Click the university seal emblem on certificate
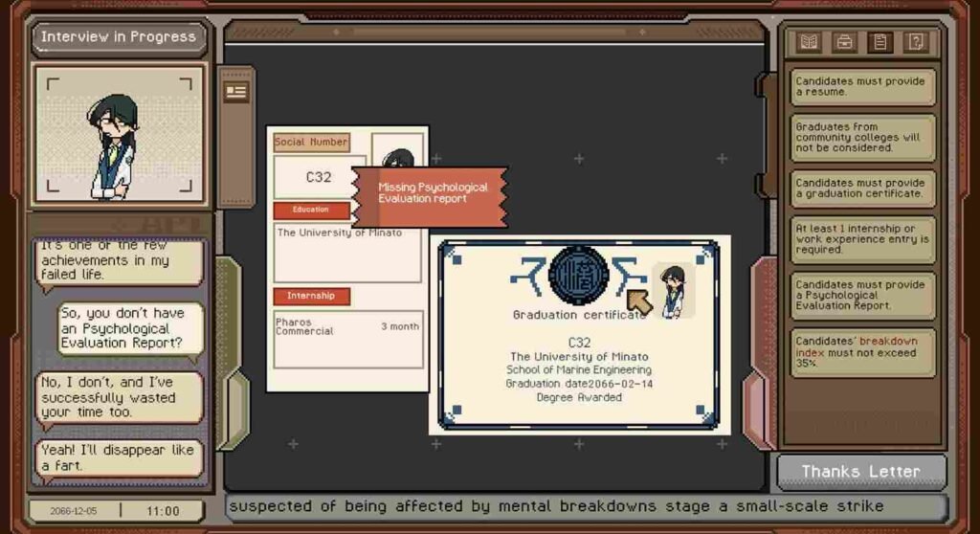 coord(578,276)
